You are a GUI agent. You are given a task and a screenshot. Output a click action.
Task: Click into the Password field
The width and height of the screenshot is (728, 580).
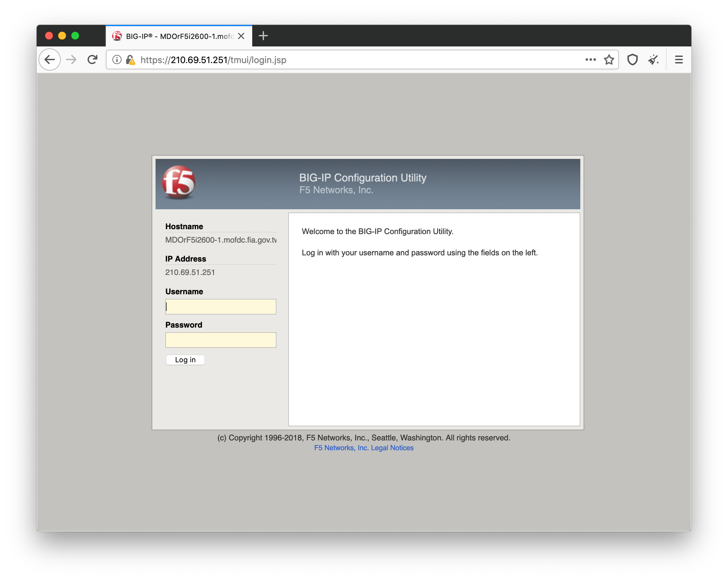point(221,340)
